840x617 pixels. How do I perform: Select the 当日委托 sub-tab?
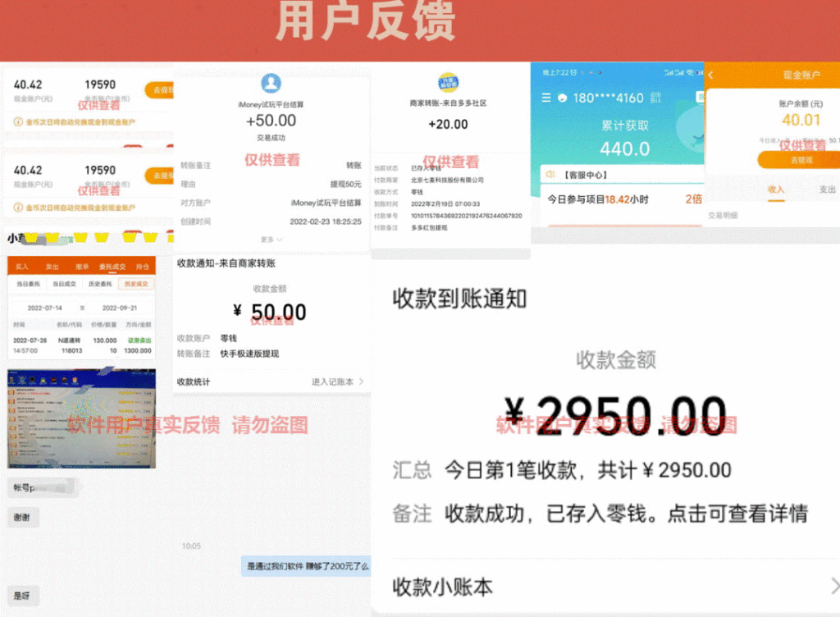[28, 284]
